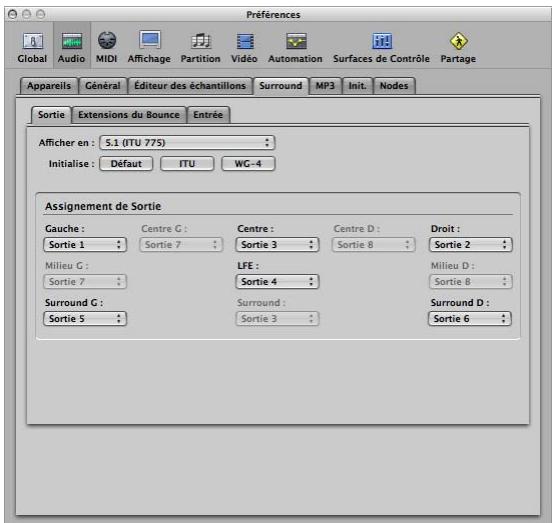Viewport: 554px width, 523px height.
Task: Switch to the Général tab
Action: (x=103, y=86)
